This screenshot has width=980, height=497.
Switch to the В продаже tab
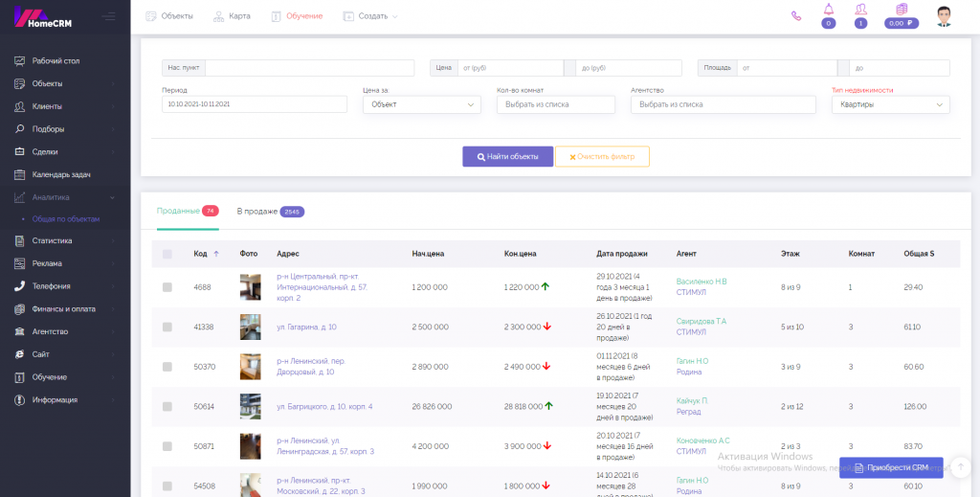coord(270,212)
